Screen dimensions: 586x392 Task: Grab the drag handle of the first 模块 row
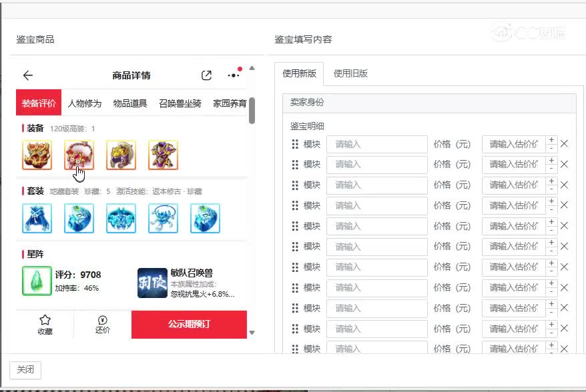[295, 144]
